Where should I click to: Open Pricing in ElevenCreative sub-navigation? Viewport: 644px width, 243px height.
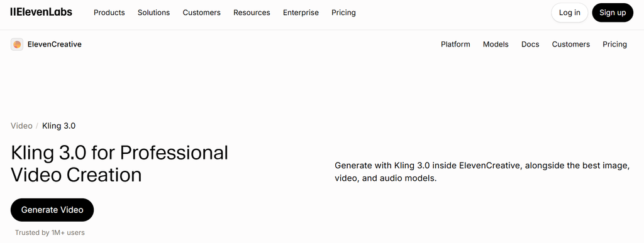tap(615, 44)
